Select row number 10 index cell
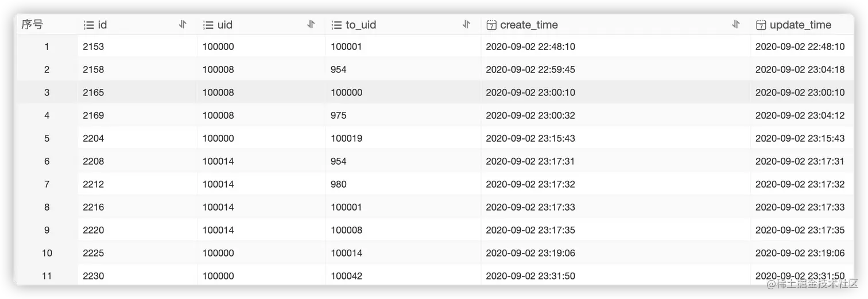 pyautogui.click(x=46, y=253)
